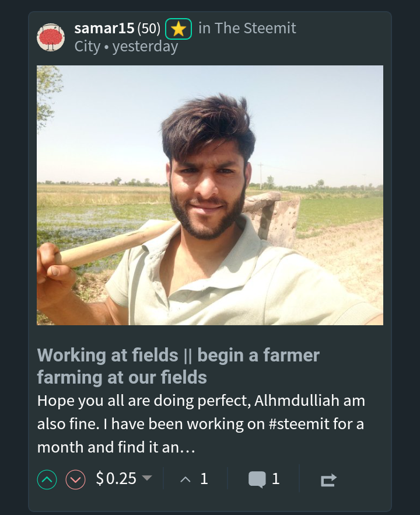Click the small vote count caret icon
Image resolution: width=420 pixels, height=515 pixels.
tap(185, 479)
